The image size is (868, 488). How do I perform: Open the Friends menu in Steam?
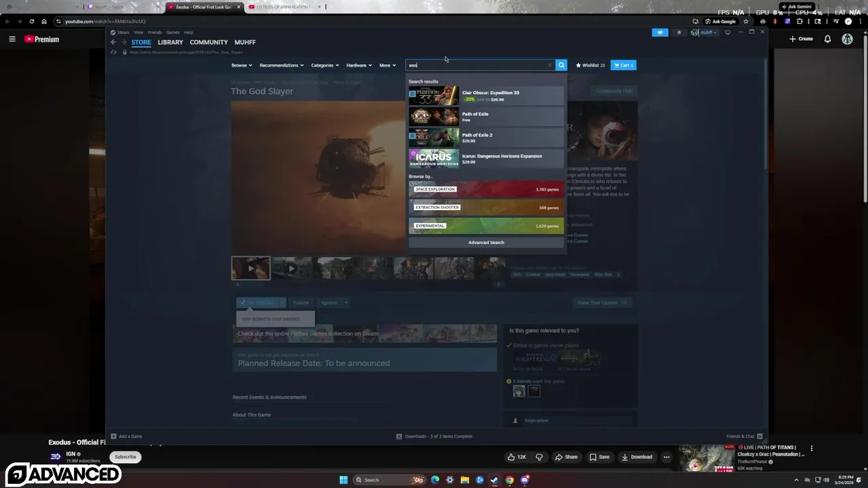[155, 33]
